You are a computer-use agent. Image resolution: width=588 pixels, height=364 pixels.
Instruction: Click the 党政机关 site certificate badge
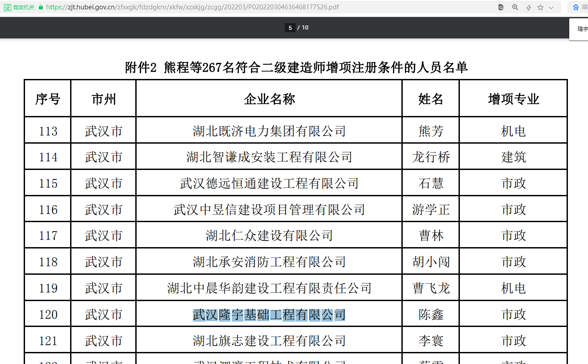19,7
